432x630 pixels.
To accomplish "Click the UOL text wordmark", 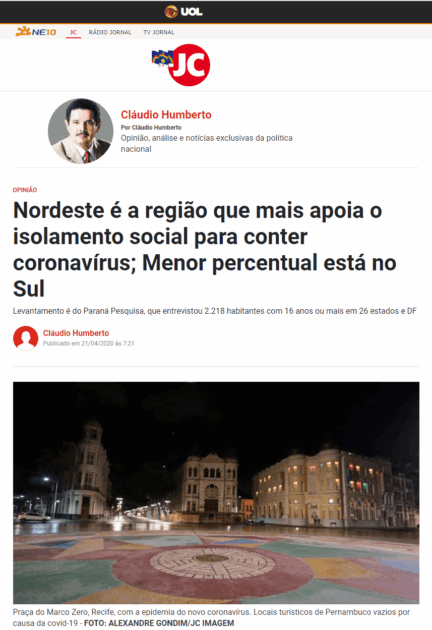I will [191, 12].
